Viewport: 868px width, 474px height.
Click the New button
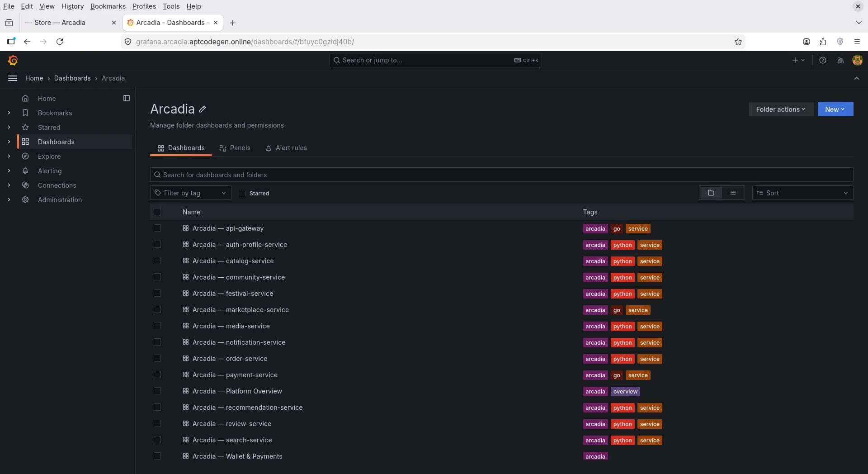tap(835, 109)
